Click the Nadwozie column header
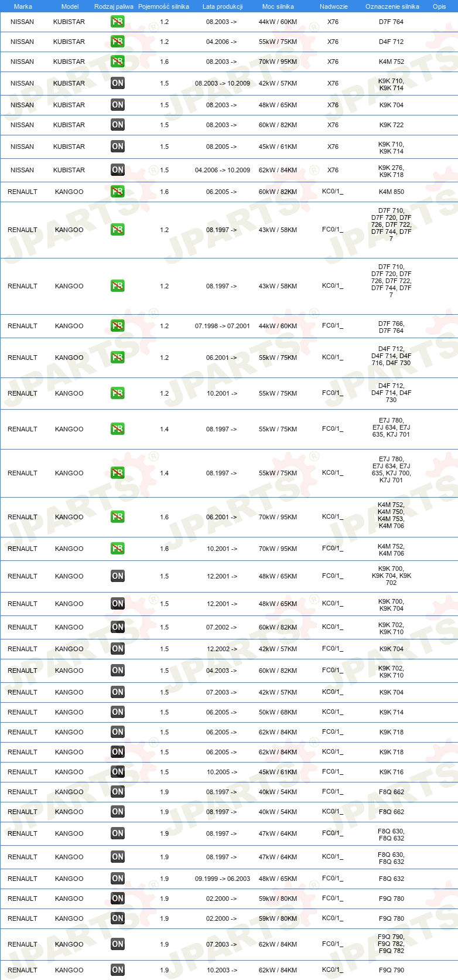This screenshot has width=458, height=980. pos(334,6)
